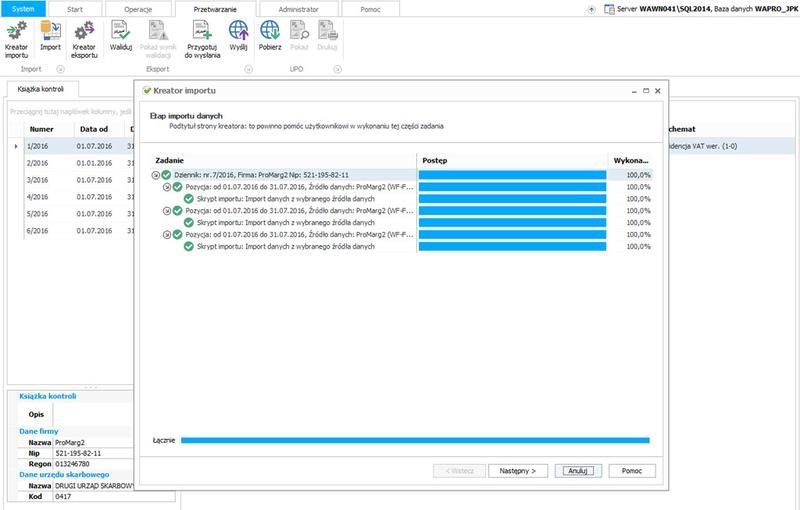Open the Import group dialog launcher
This screenshot has width=800, height=510.
60,69
